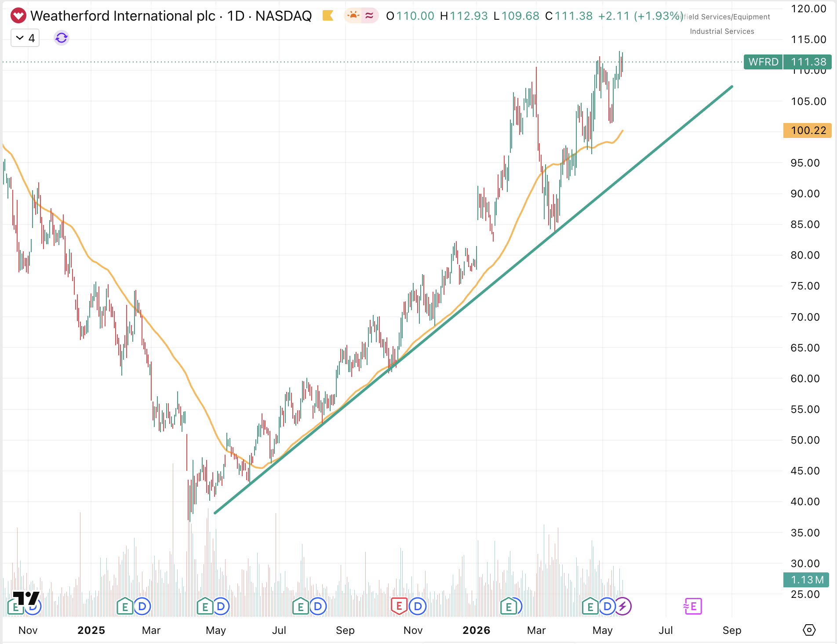Click the '2025' label on the time axis

(91, 630)
